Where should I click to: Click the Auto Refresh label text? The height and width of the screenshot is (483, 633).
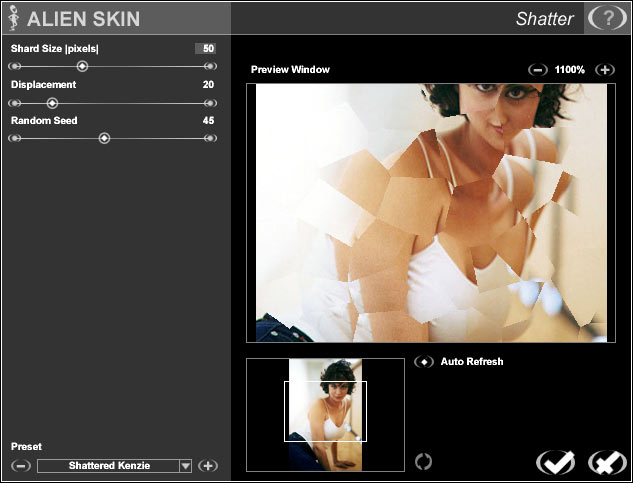[x=472, y=361]
